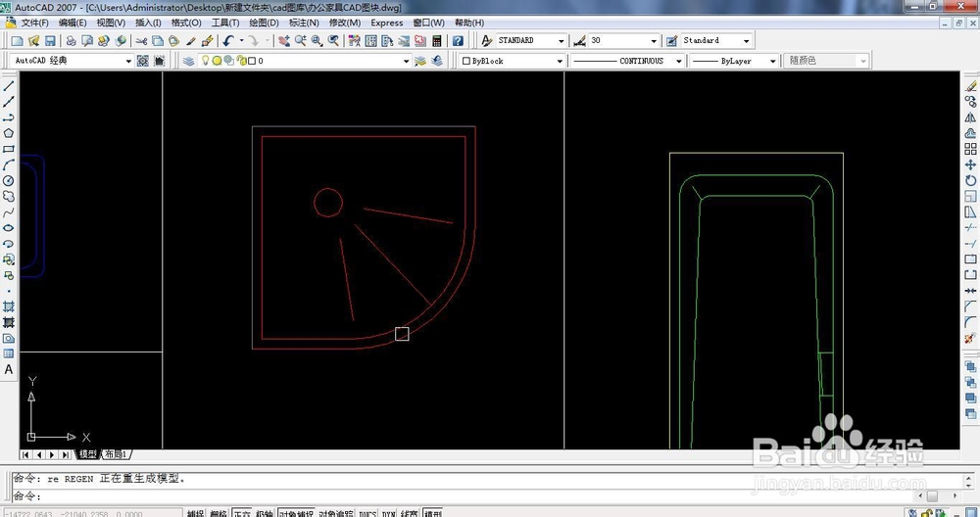Select the Line tool in Draw toolbar

[9, 86]
